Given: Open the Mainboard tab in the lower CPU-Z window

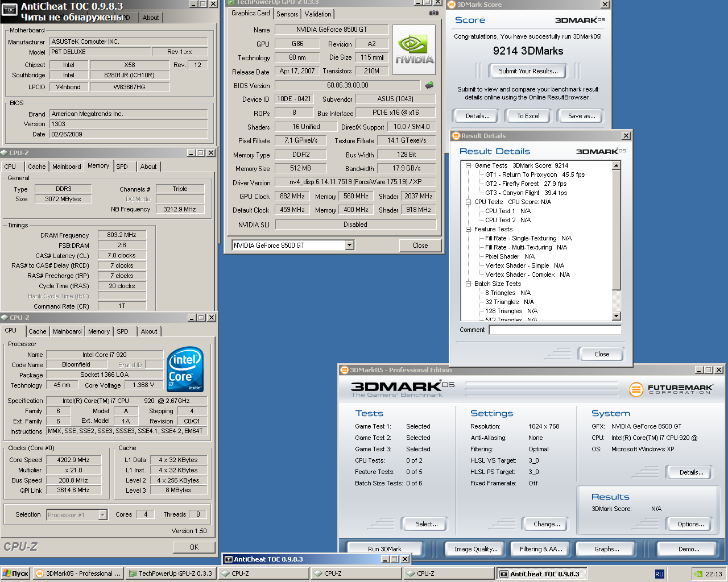Looking at the screenshot, I should (x=67, y=331).
